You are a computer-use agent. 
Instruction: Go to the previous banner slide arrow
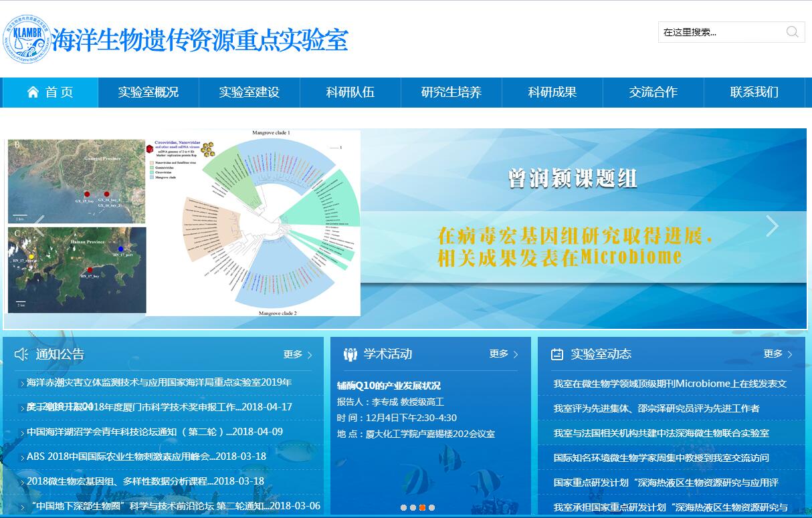(39, 226)
